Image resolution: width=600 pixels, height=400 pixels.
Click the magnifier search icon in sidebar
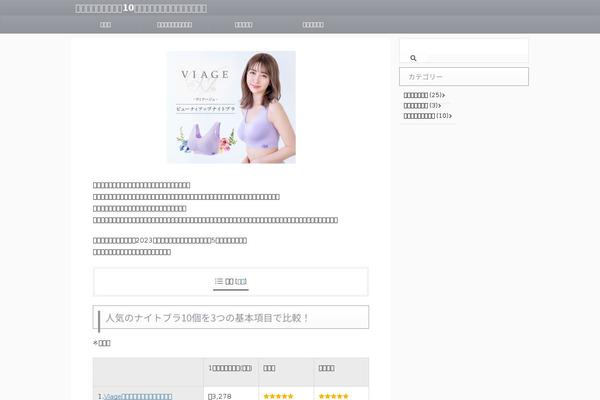coord(413,58)
